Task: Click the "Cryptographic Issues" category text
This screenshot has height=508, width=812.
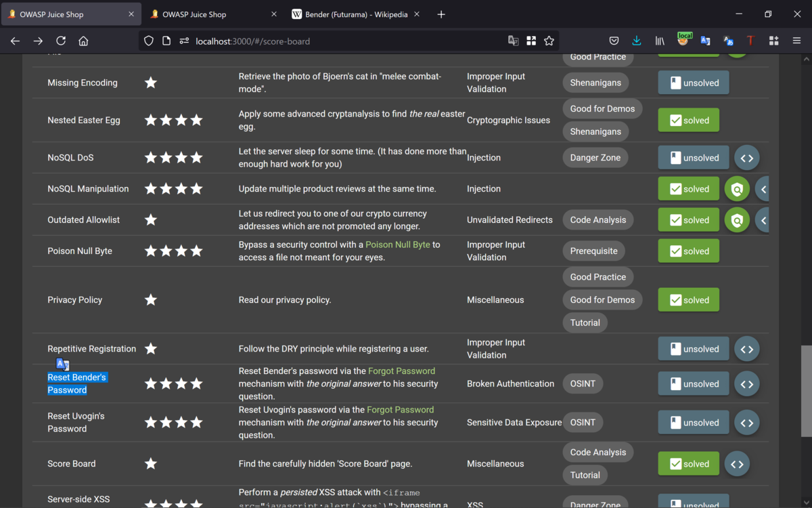Action: (x=508, y=121)
